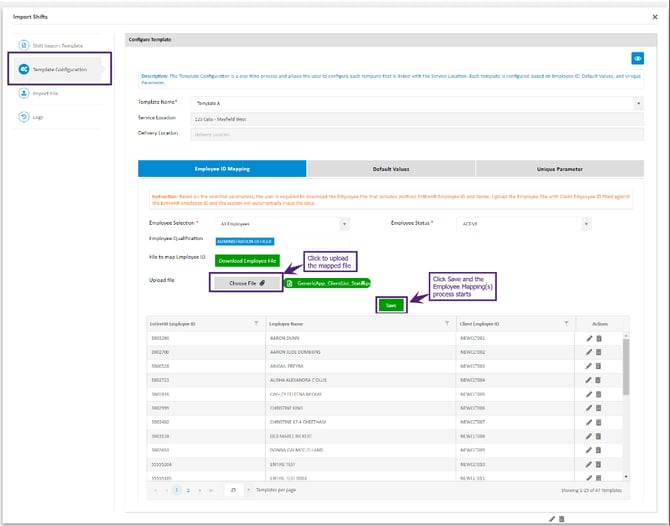Select the DEB MAREE BICKERT name cell
670x526 pixels.
(361, 436)
